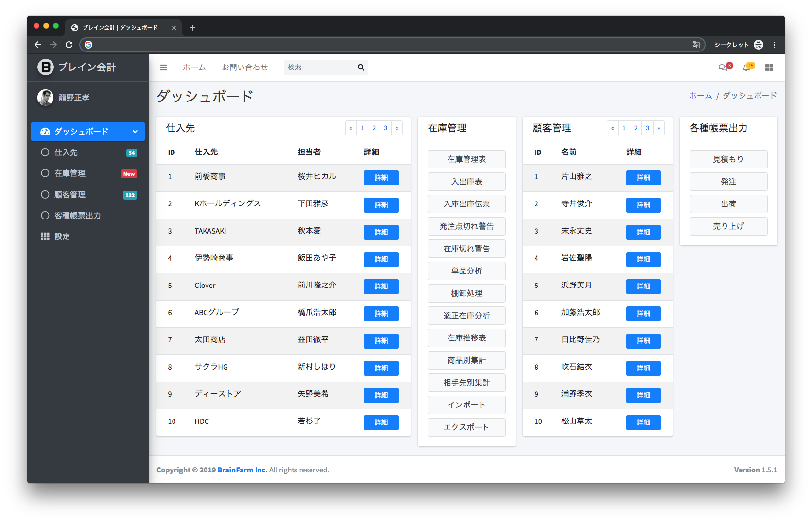Select page 1 in 顧客管理 pagination
This screenshot has width=812, height=522.
(x=624, y=128)
